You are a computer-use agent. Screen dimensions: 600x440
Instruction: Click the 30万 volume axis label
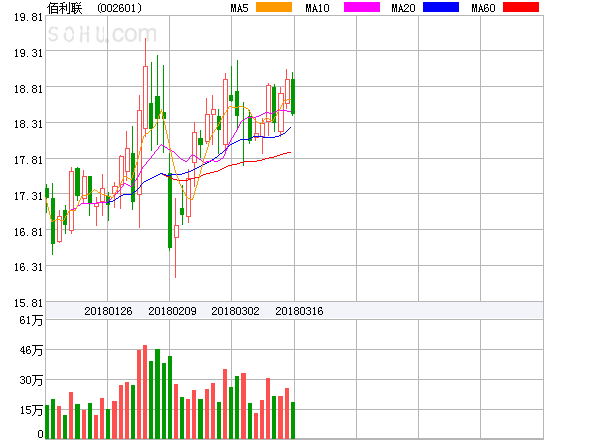[x=31, y=380]
